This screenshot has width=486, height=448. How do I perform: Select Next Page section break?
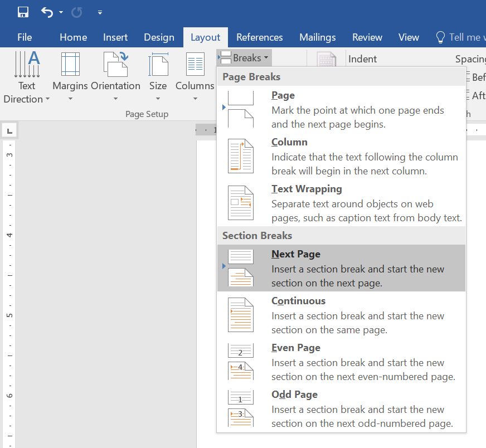pos(341,268)
